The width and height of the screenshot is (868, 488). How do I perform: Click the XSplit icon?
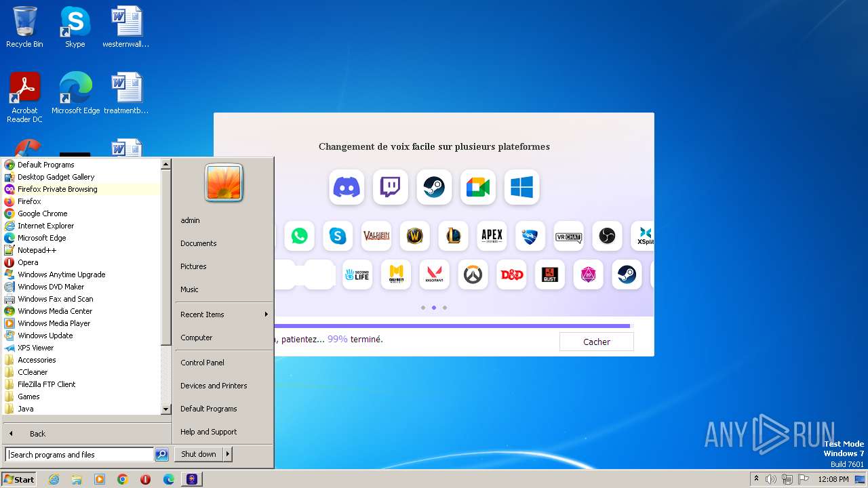643,236
